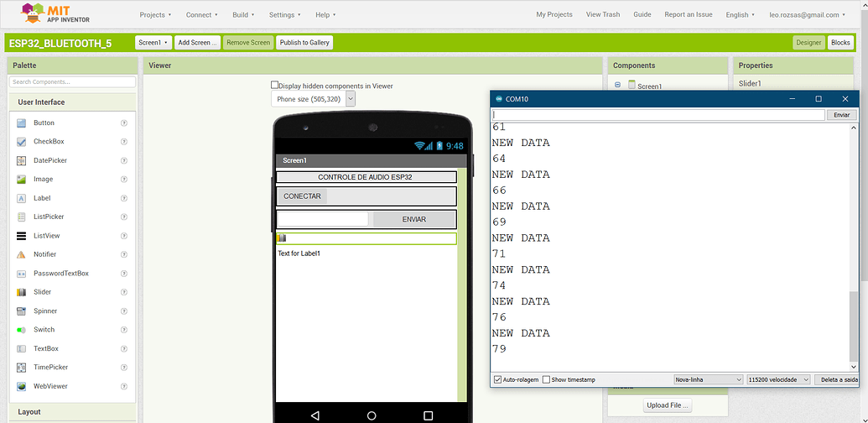Select the Text for Label1 label

coord(299,253)
